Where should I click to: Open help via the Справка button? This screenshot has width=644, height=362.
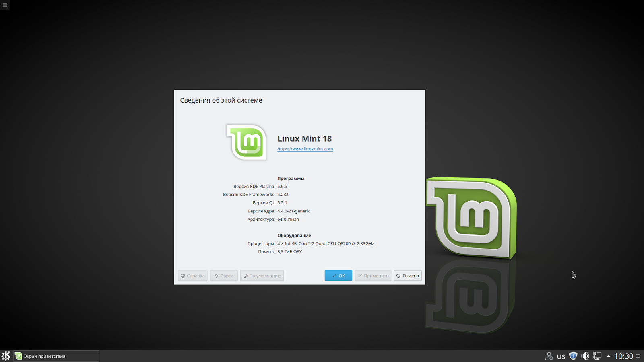tap(192, 276)
